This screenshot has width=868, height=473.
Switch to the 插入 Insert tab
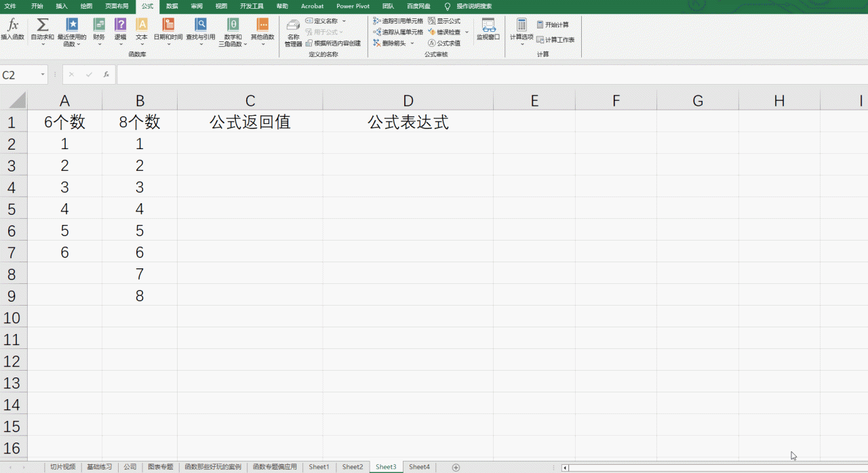(x=62, y=6)
